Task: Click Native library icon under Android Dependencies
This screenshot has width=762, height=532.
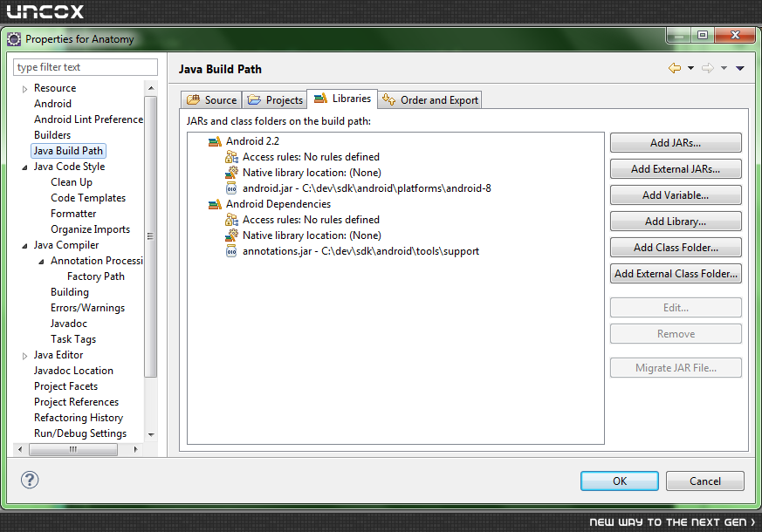Action: [x=231, y=235]
